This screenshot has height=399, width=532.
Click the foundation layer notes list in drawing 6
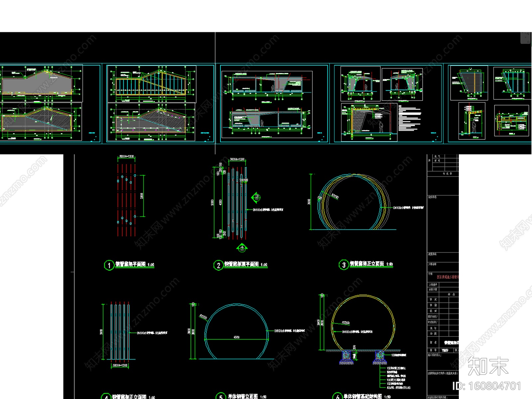click(x=398, y=378)
